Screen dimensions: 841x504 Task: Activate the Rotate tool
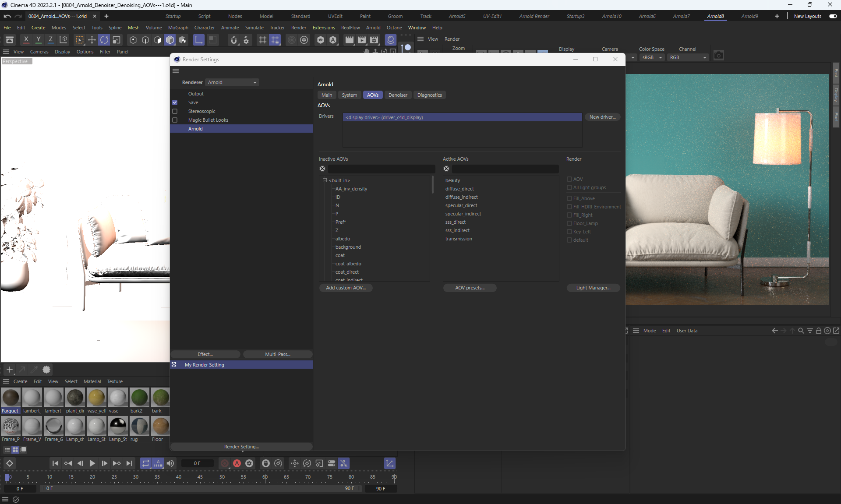point(104,40)
